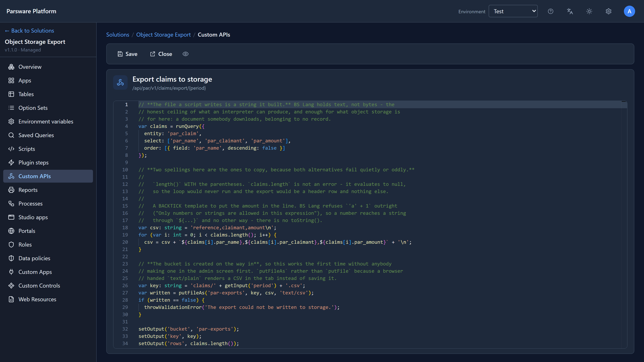Open Overview in the sidebar
Image resolution: width=644 pixels, height=362 pixels.
(x=48, y=67)
